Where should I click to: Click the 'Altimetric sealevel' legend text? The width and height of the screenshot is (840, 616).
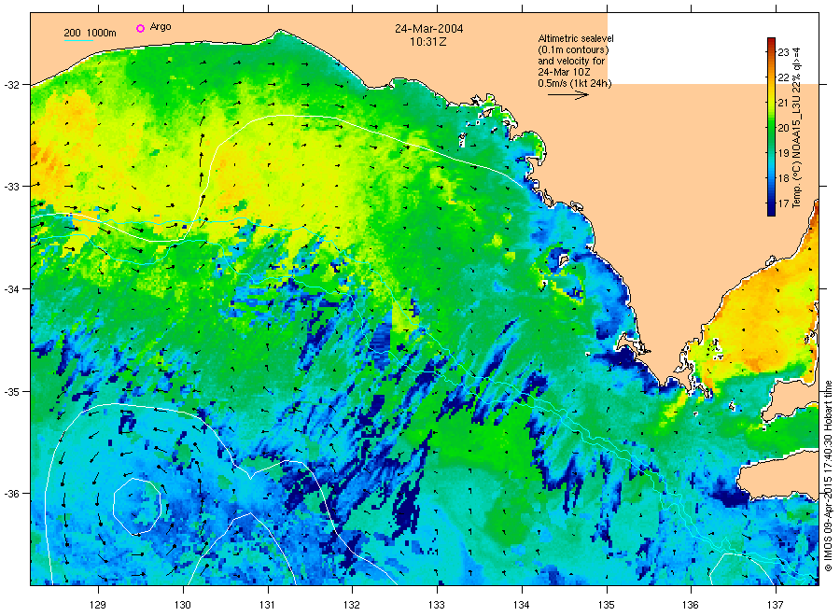click(x=576, y=38)
